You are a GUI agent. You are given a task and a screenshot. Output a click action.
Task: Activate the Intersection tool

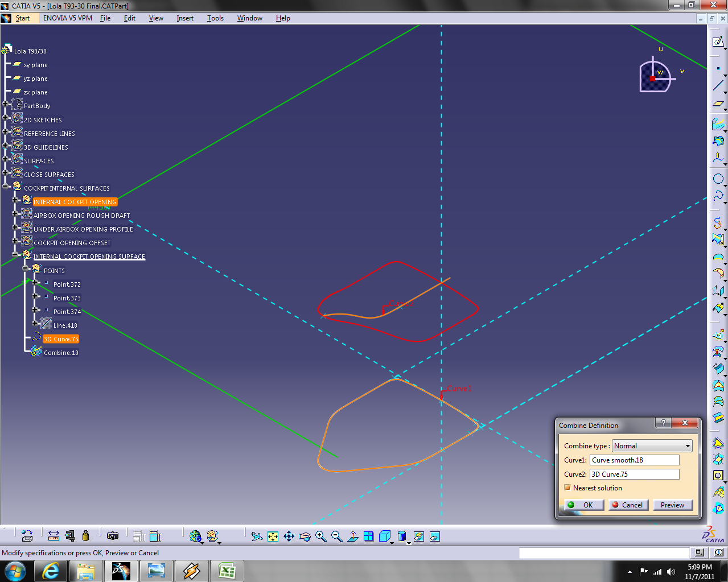718,141
